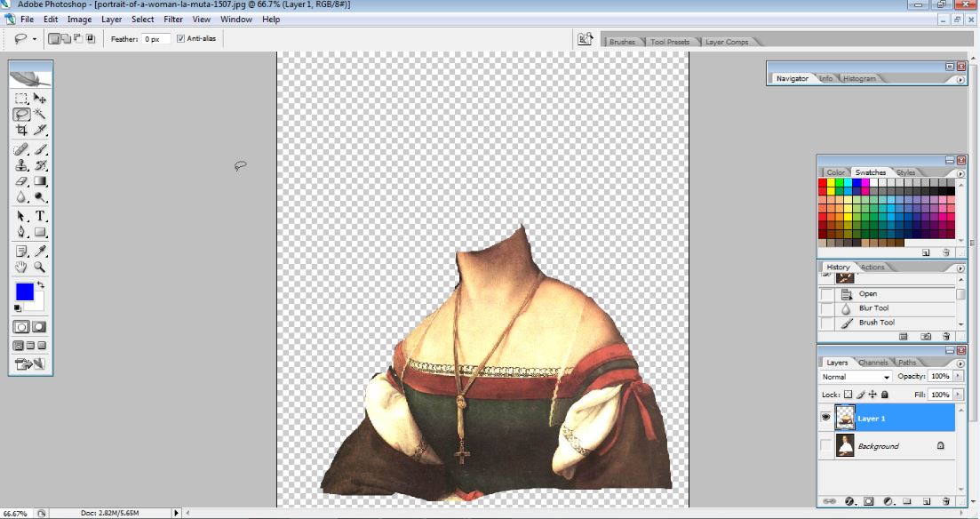Open the Image menu

pyautogui.click(x=79, y=20)
